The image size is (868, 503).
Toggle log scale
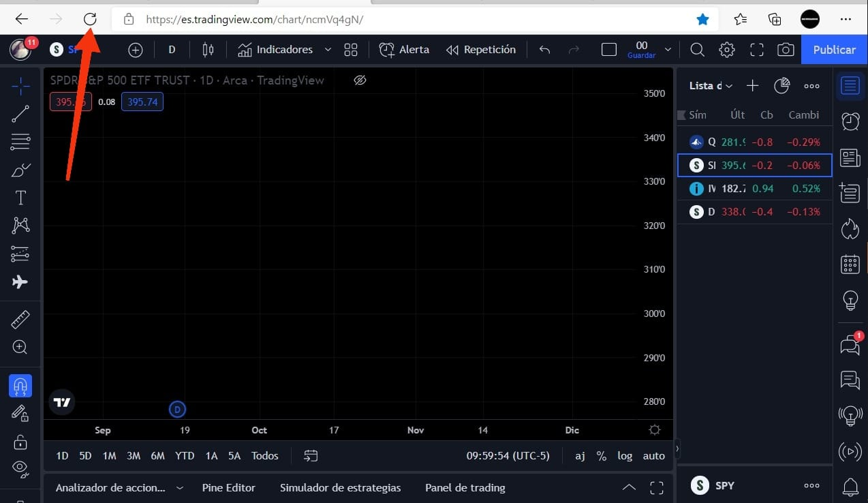(625, 456)
